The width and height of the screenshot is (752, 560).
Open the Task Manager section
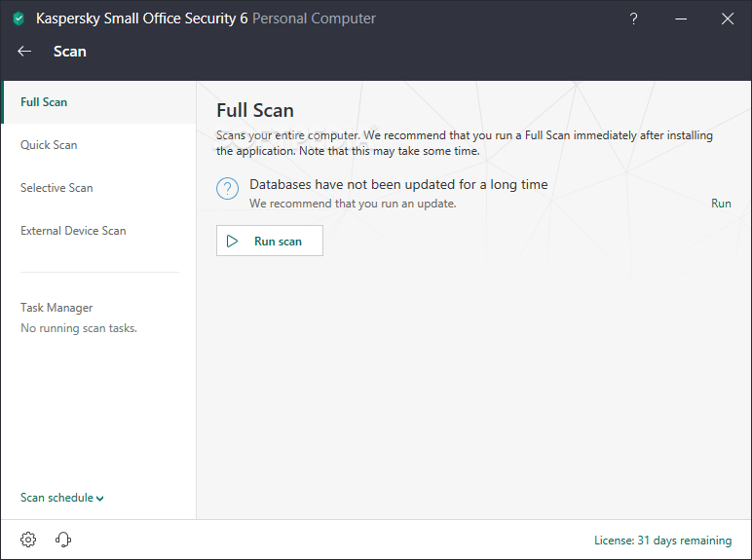[x=56, y=308]
